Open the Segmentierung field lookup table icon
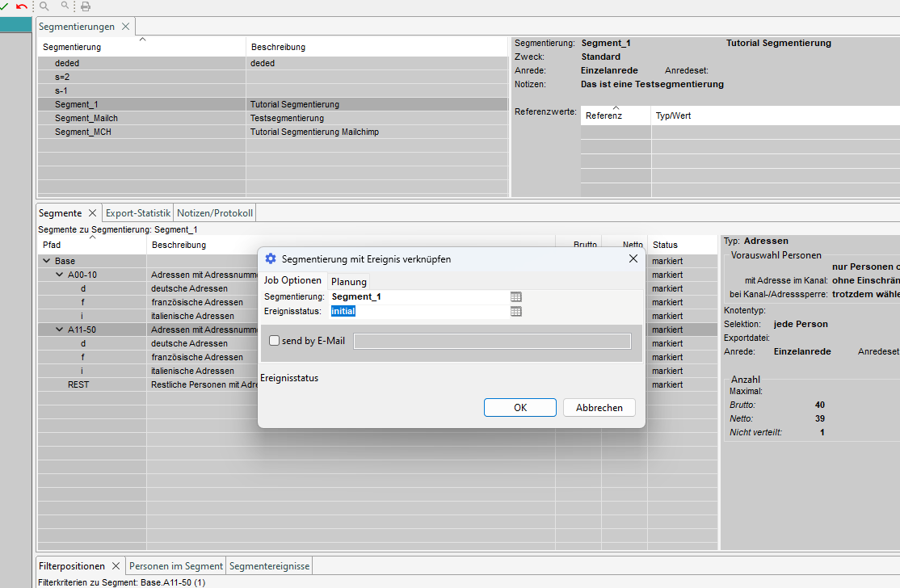Screen dimensions: 900x588 click(x=516, y=297)
